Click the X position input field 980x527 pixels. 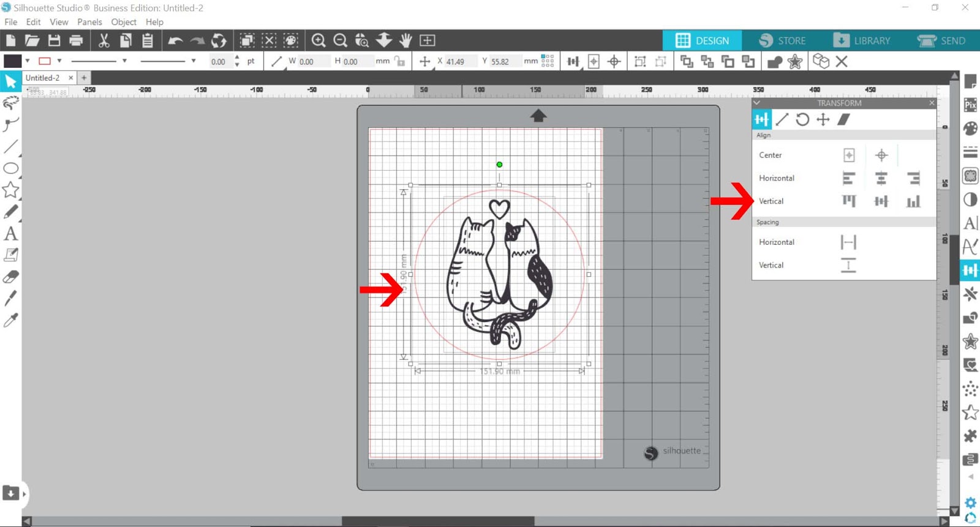point(461,61)
